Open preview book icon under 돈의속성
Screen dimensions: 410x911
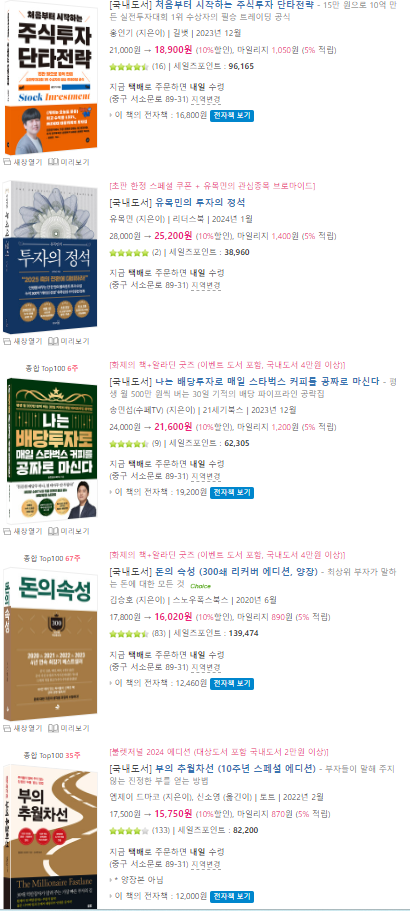tap(53, 727)
